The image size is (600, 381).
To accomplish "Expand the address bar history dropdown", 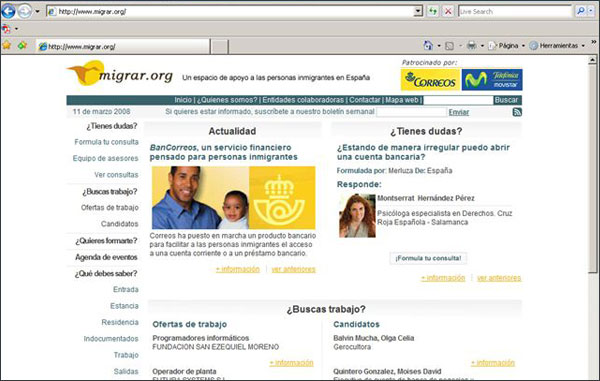I will 418,11.
